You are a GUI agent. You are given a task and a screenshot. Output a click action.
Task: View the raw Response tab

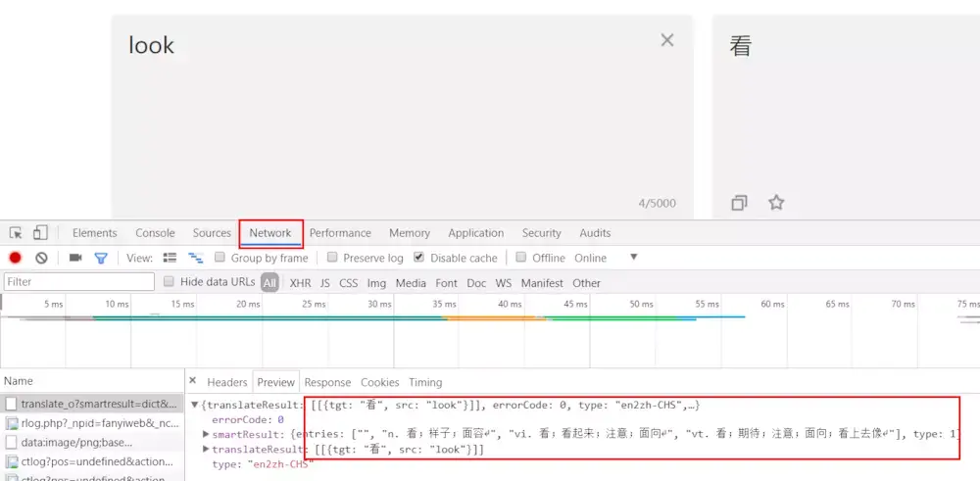click(327, 382)
